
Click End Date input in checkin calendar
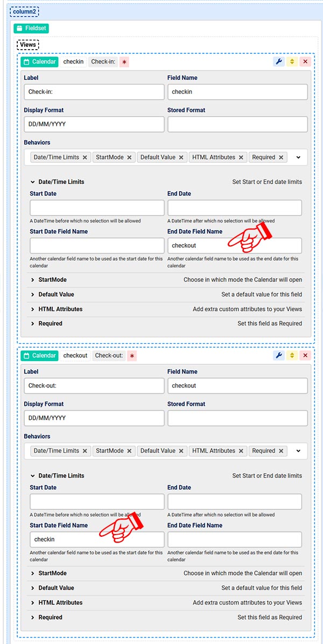[235, 208]
